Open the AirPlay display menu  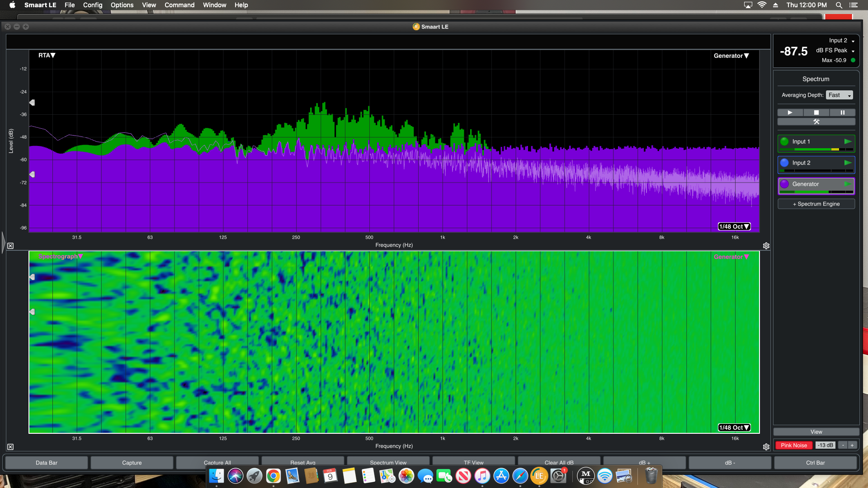[748, 5]
